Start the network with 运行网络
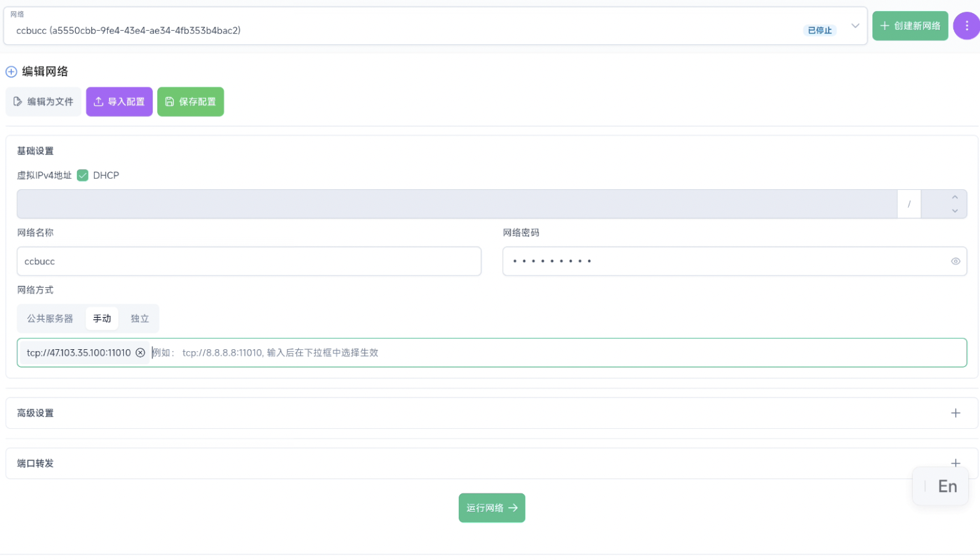 (x=491, y=508)
